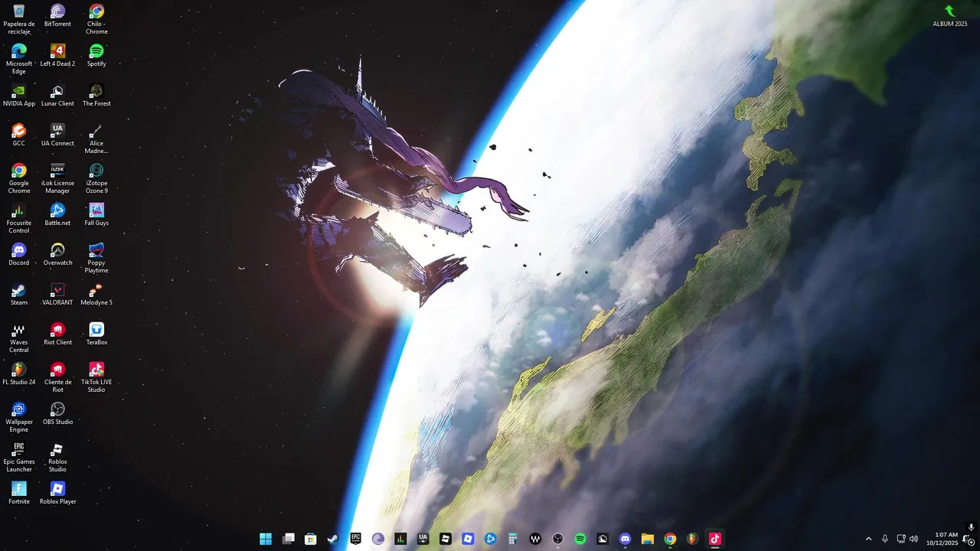Select the Fall Guys desktop shortcut

[x=96, y=214]
